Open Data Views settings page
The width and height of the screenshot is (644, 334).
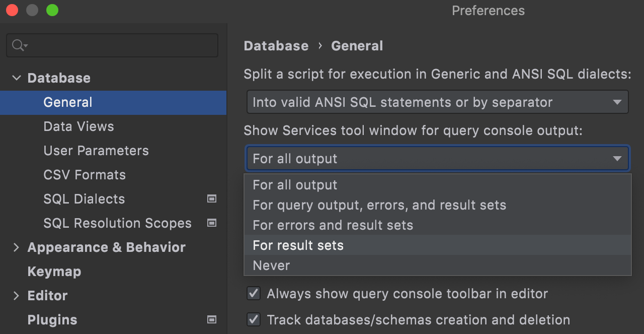pyautogui.click(x=78, y=126)
